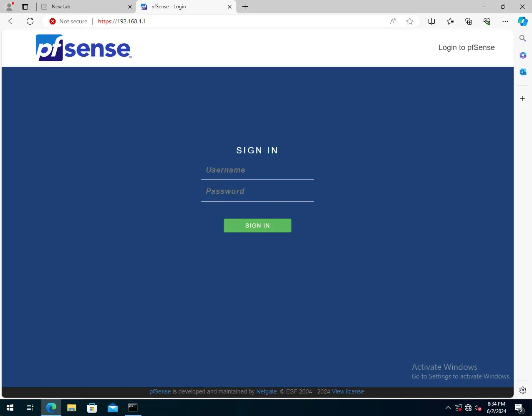Open the View license link
Screen dimensions: 532x416
[x=348, y=391]
